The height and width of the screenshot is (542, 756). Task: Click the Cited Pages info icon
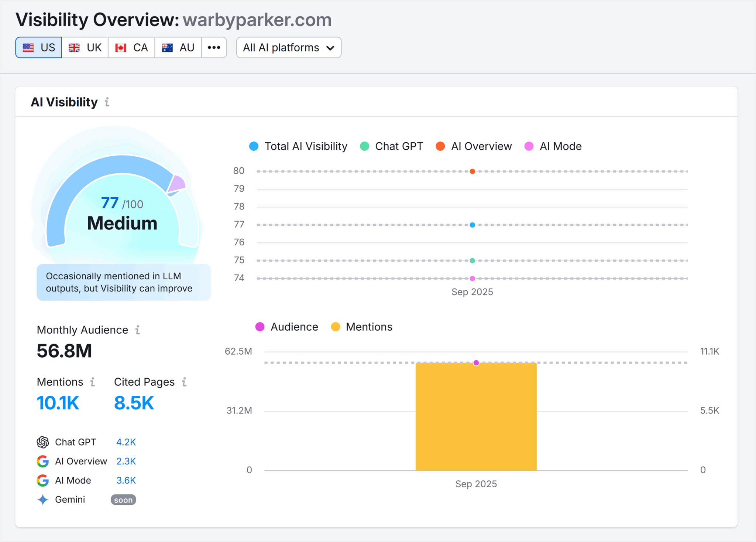184,382
